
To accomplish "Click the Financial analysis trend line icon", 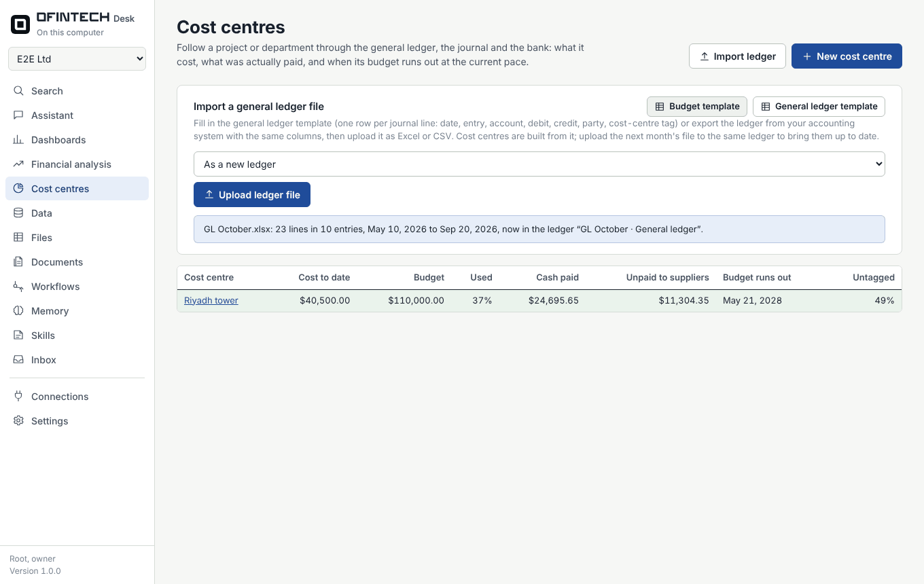I will pyautogui.click(x=18, y=164).
